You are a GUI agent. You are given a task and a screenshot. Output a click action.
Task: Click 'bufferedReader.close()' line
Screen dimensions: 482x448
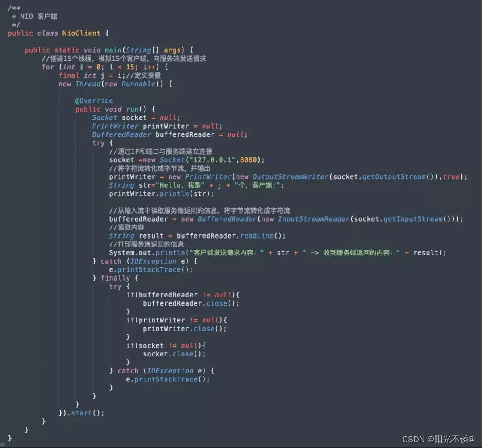pyautogui.click(x=191, y=304)
